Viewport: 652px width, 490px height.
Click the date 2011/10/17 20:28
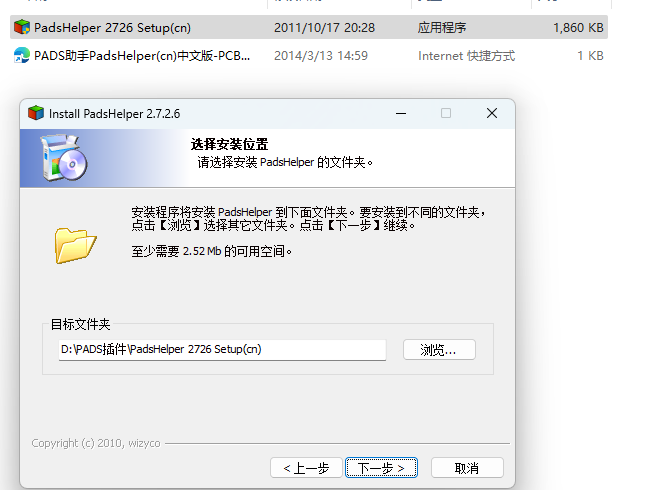pos(324,27)
